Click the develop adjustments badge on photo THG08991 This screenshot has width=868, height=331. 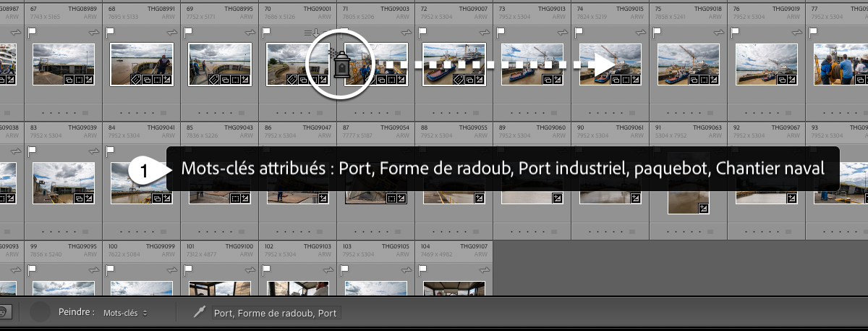pos(166,79)
